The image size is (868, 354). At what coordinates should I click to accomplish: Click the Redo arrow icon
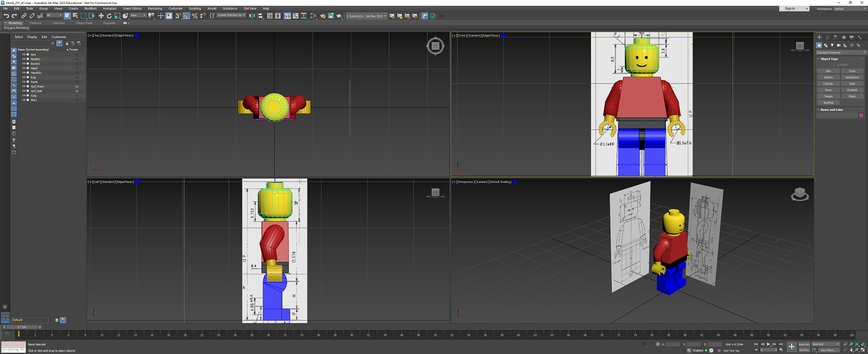tap(14, 16)
